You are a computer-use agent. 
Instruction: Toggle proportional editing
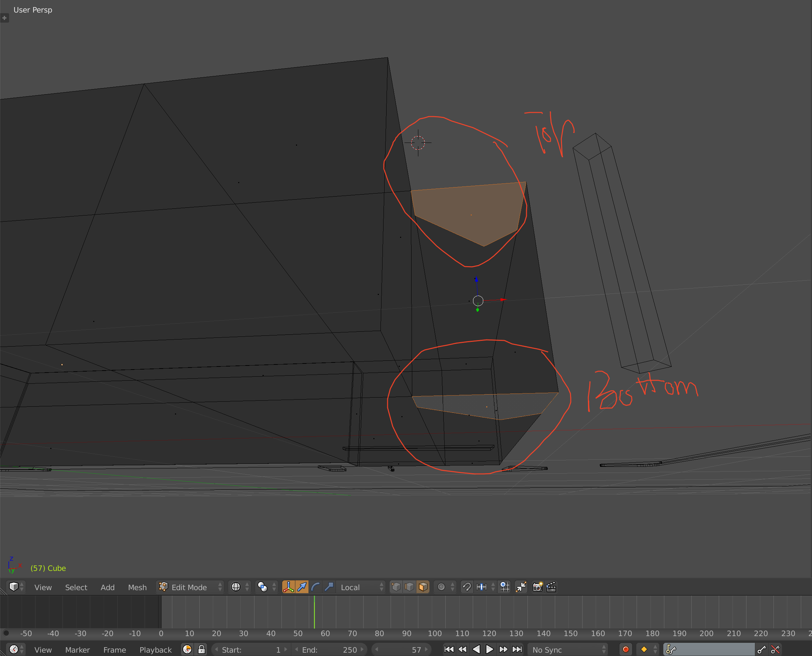coord(441,587)
